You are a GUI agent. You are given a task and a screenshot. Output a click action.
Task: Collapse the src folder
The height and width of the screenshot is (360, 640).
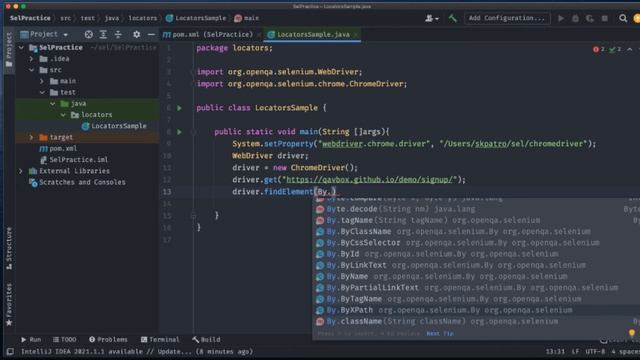click(31, 70)
